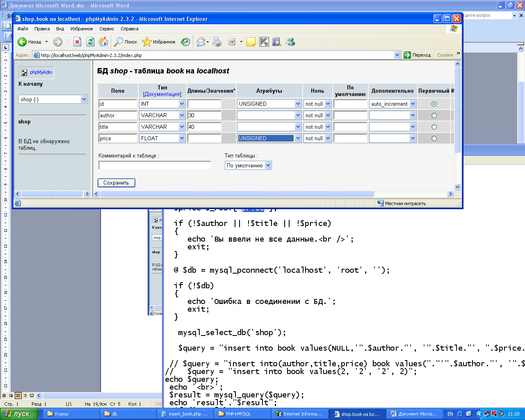Image resolution: width=525 pixels, height=420 pixels.
Task: Open the Избранное menu in menu bar
Action: [x=82, y=29]
